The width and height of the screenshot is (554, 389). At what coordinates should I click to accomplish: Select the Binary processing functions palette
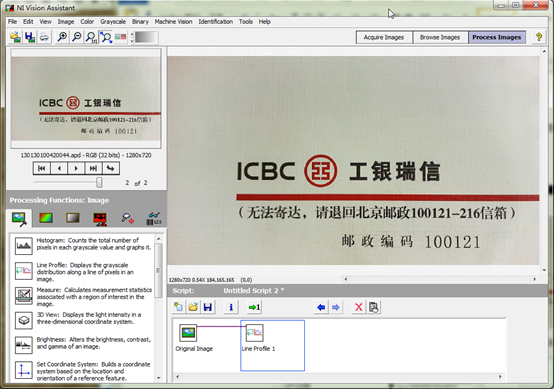(x=100, y=219)
